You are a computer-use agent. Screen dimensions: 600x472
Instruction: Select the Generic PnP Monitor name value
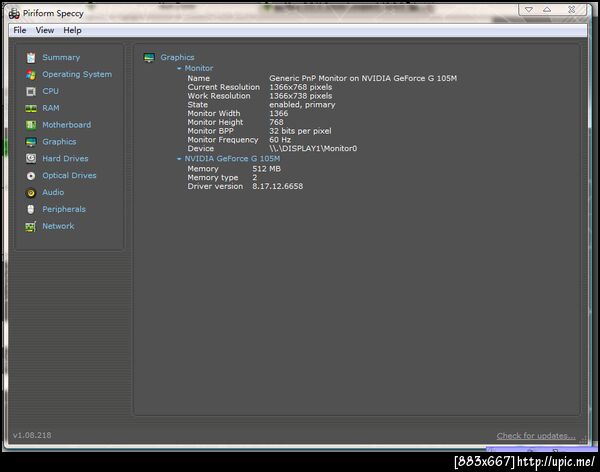(363, 78)
